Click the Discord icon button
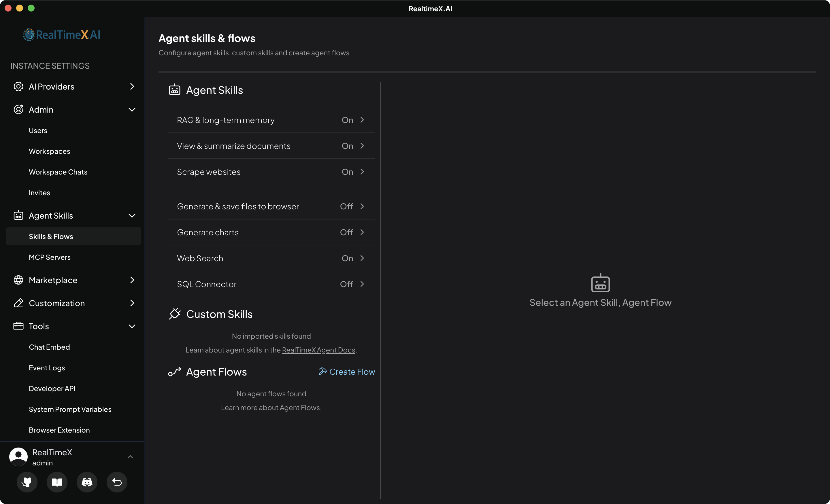The height and width of the screenshot is (504, 830). pos(87,482)
